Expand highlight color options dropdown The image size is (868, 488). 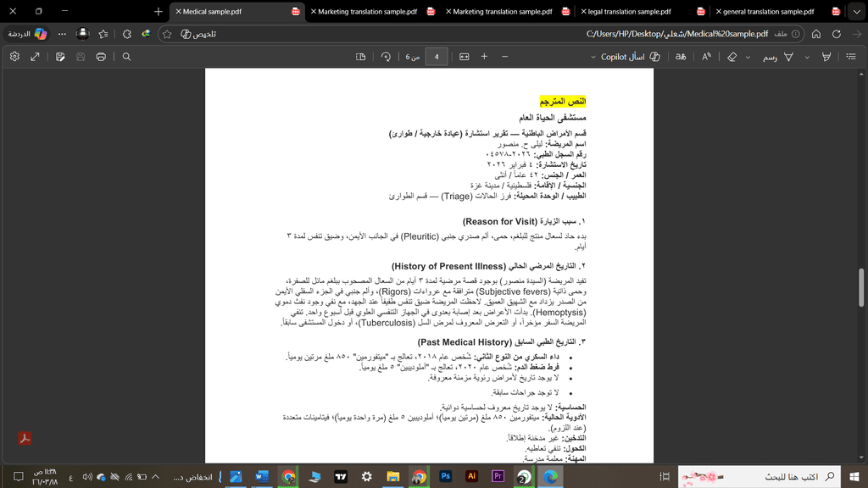tap(807, 57)
